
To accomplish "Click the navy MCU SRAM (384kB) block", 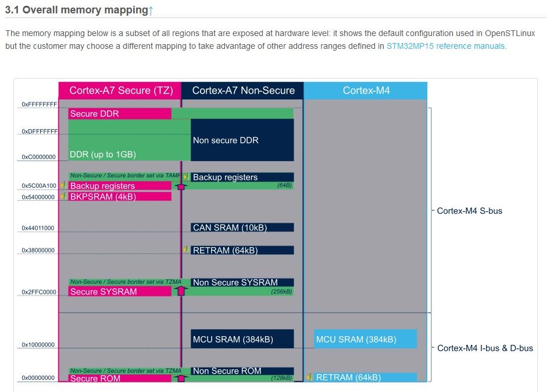I will click(x=242, y=338).
